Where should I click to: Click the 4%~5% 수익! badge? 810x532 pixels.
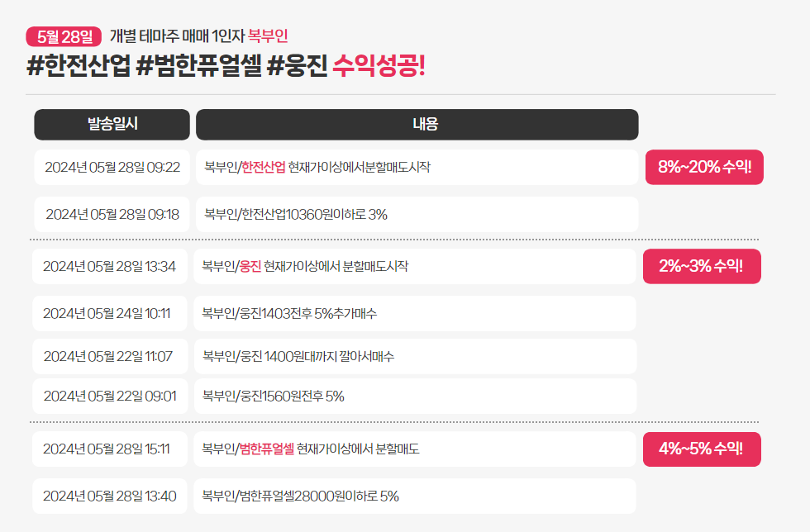pyautogui.click(x=702, y=449)
